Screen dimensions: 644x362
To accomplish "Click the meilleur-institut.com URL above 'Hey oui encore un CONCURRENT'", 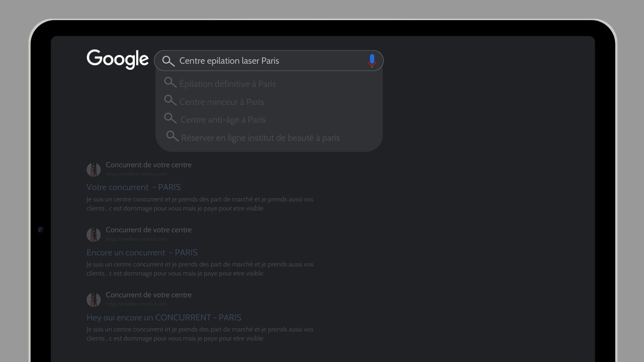I will [x=136, y=304].
